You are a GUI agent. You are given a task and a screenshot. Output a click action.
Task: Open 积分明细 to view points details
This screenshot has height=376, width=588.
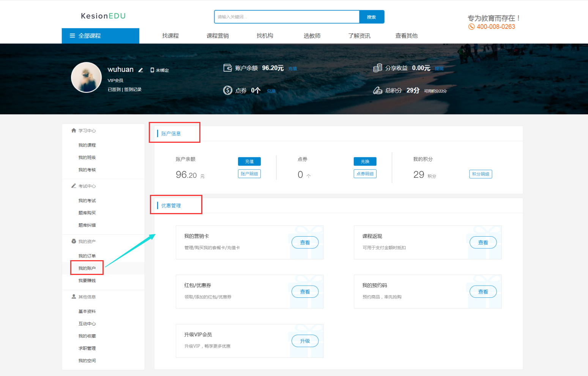(480, 174)
